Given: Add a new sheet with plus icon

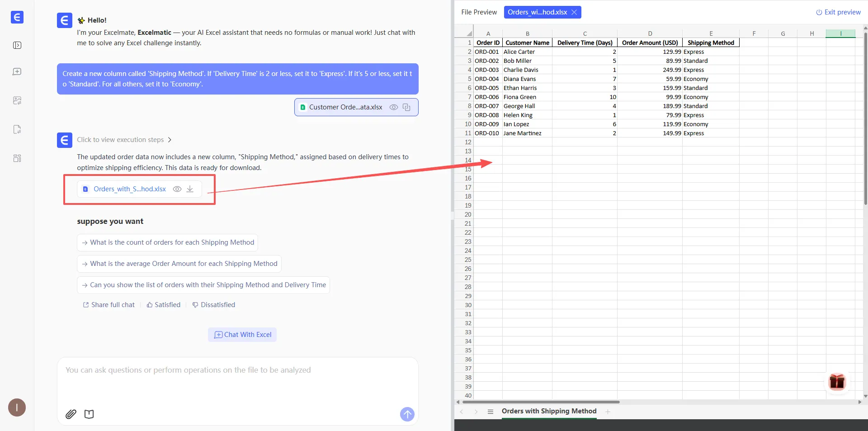Looking at the screenshot, I should point(608,412).
